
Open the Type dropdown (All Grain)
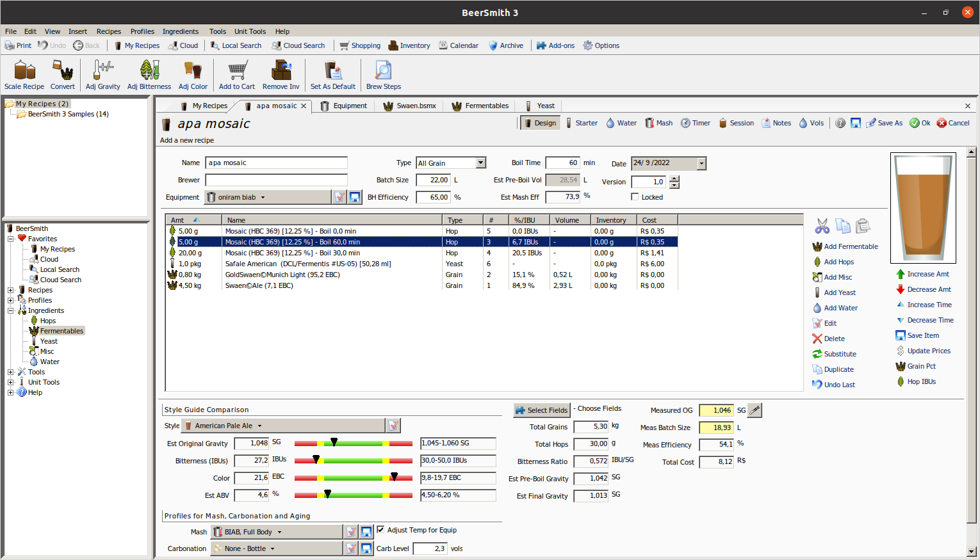pos(480,163)
